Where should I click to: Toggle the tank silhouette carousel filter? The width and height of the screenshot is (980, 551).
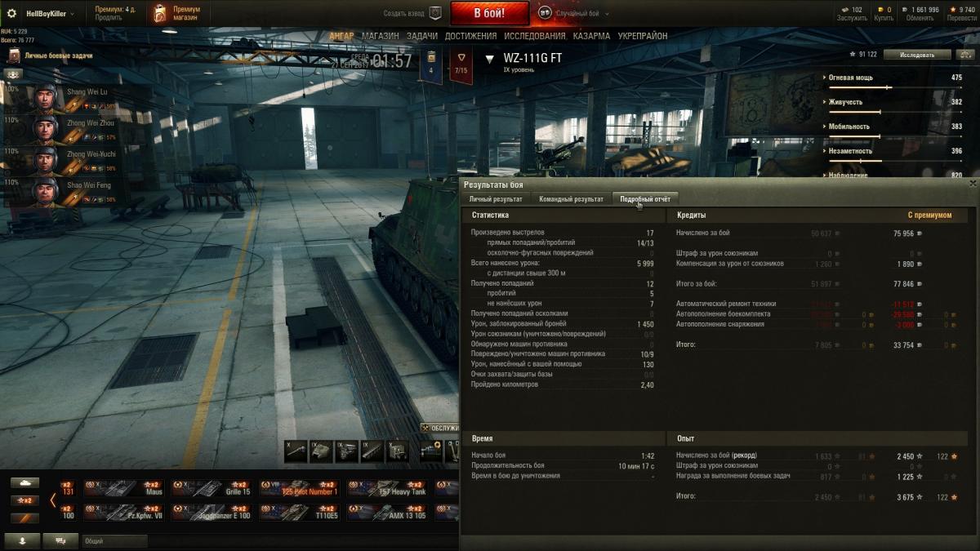pos(24,482)
